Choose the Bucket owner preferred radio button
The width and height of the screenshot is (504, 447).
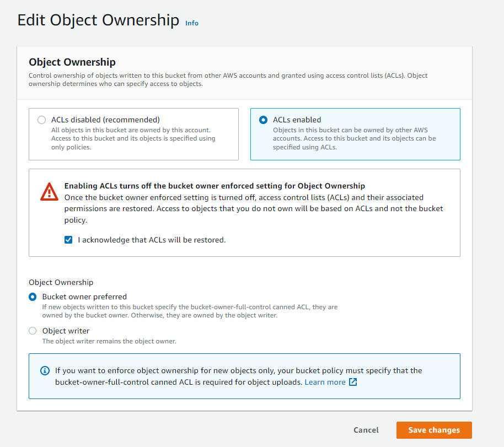click(x=33, y=297)
